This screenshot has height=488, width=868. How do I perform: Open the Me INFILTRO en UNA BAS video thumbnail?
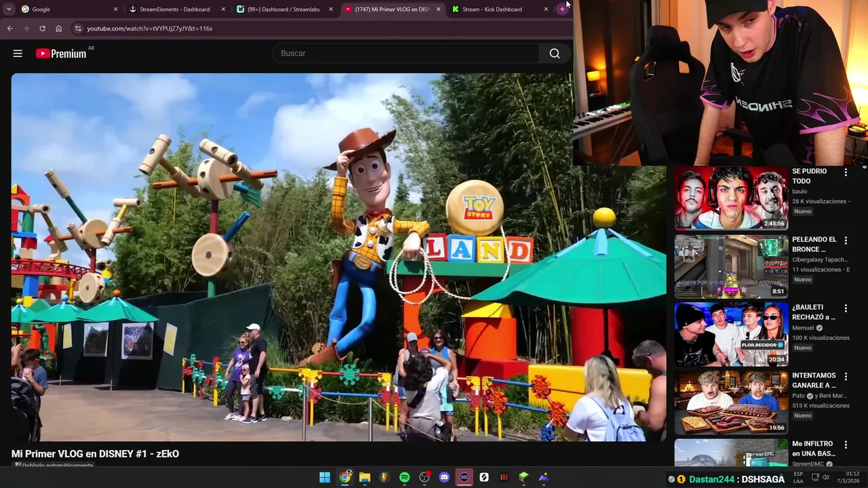pyautogui.click(x=731, y=453)
